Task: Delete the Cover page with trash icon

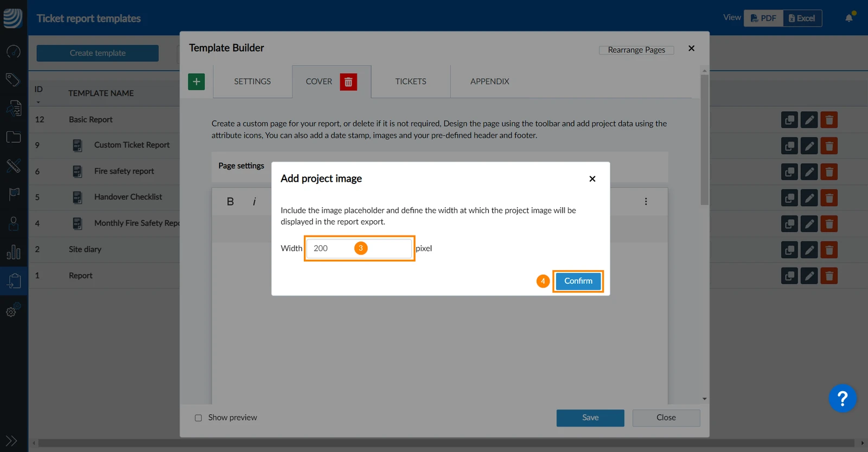Action: click(348, 82)
